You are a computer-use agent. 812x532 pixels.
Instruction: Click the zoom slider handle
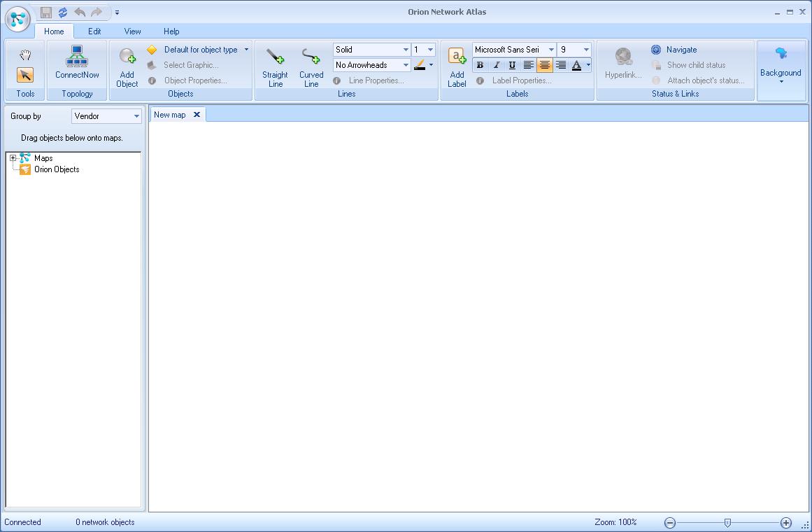pos(727,523)
